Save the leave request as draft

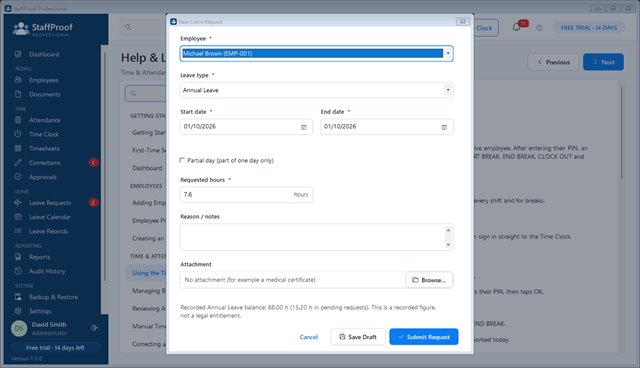358,337
